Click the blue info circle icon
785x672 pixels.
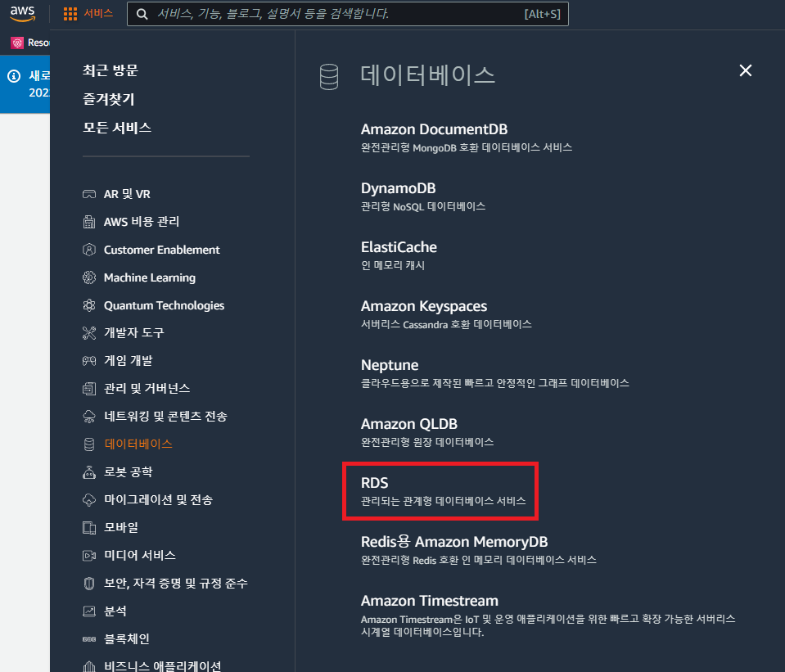pyautogui.click(x=14, y=76)
